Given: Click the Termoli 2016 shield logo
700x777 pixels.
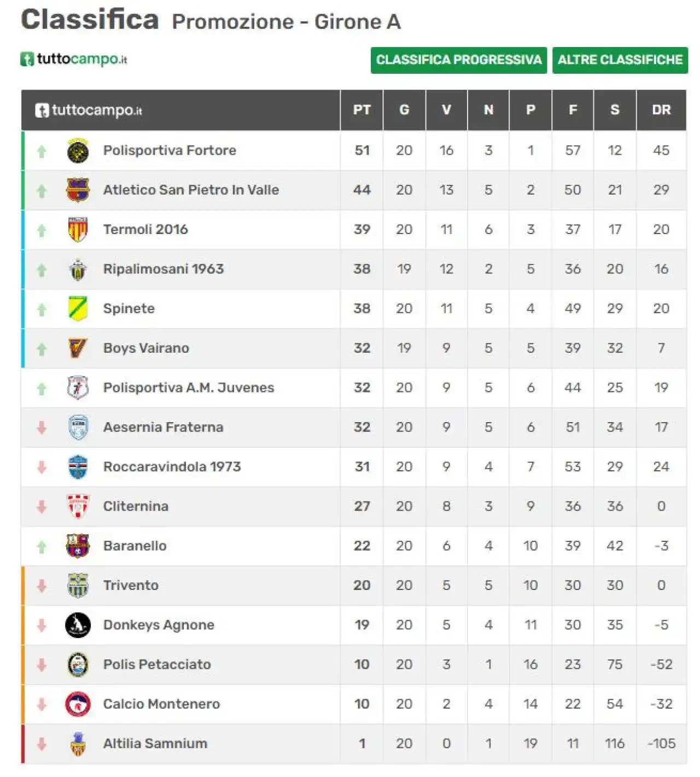Looking at the screenshot, I should pos(78,230).
